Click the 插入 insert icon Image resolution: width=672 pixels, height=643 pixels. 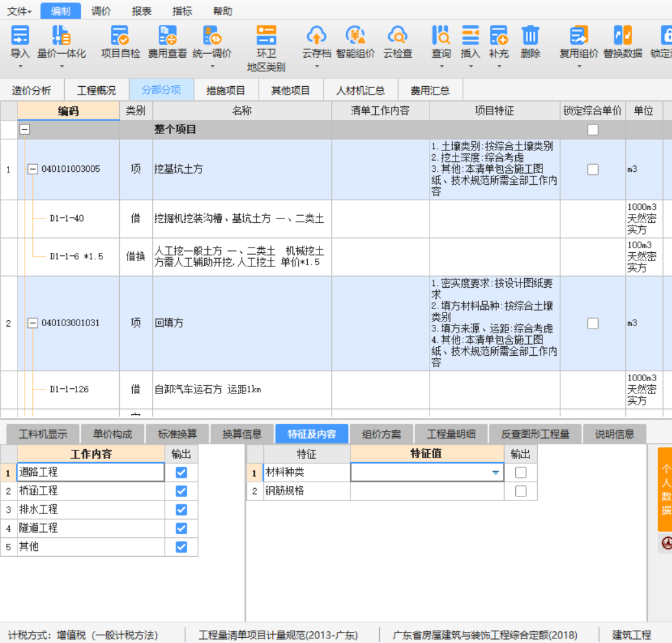(x=470, y=36)
